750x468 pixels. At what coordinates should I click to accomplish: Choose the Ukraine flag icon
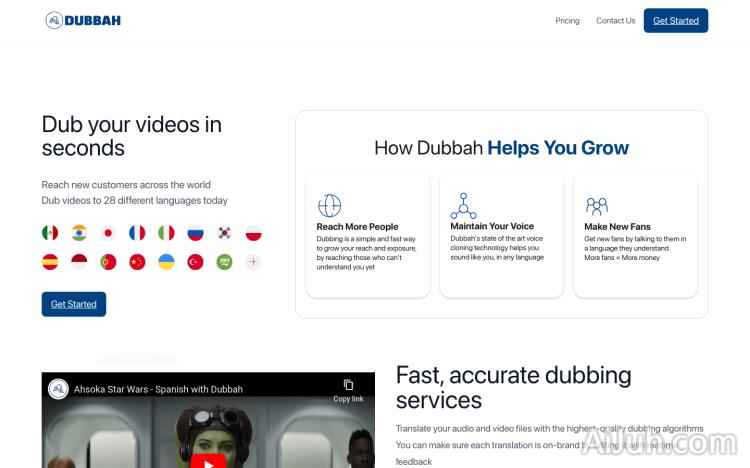tap(166, 262)
